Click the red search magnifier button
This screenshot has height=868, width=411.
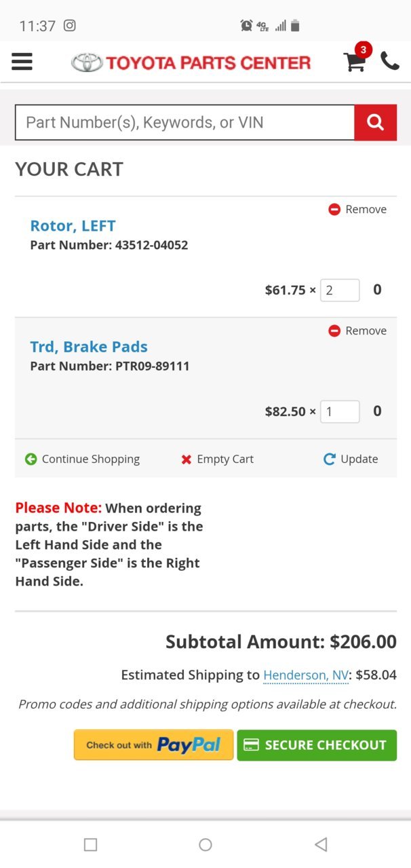[375, 123]
